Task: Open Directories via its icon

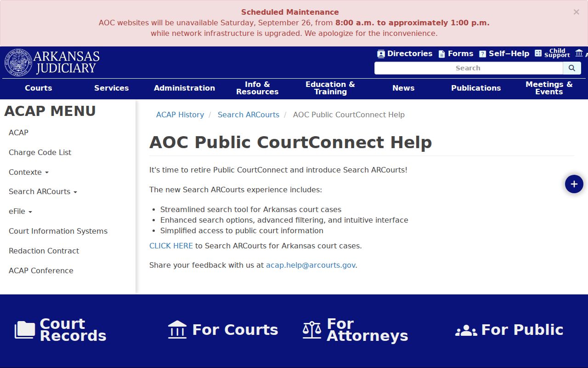Action: pyautogui.click(x=381, y=54)
